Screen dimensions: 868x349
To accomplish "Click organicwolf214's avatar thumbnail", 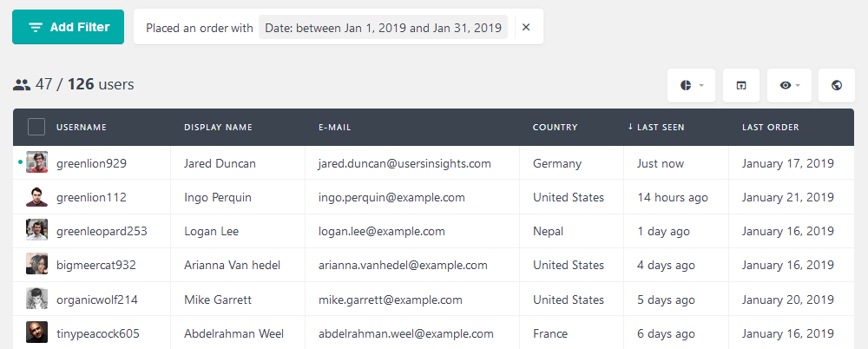I will pos(36,299).
